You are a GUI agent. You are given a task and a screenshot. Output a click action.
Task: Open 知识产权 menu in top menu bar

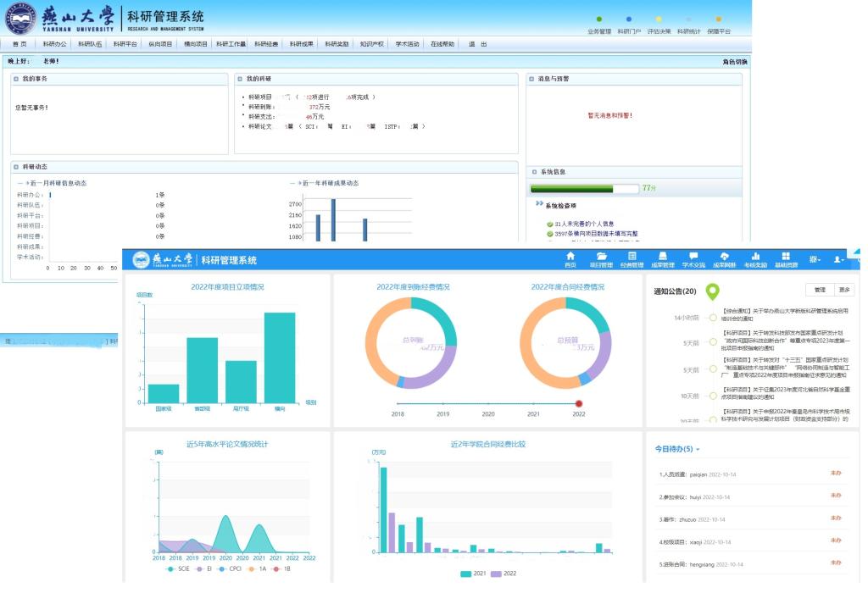[x=371, y=44]
